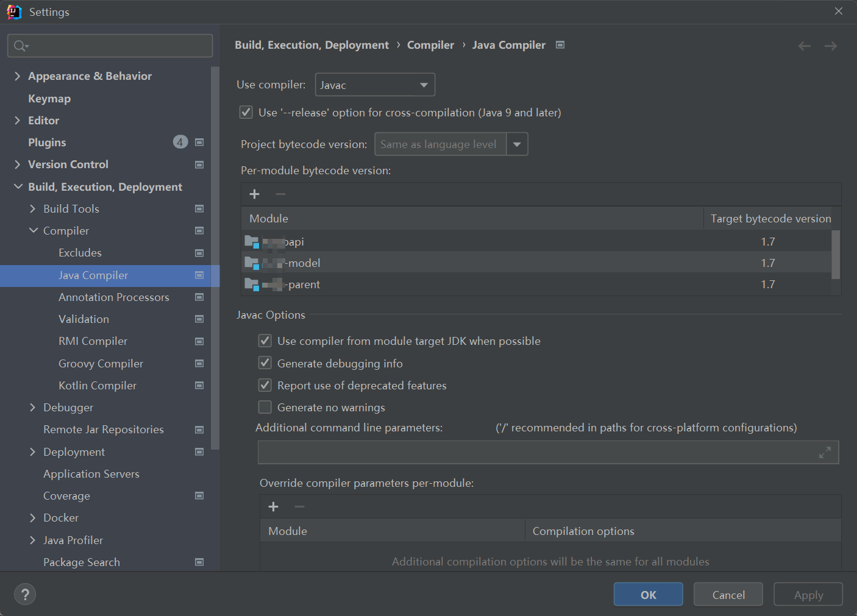This screenshot has width=857, height=616.
Task: Expand the Version Control section
Action: pyautogui.click(x=17, y=165)
